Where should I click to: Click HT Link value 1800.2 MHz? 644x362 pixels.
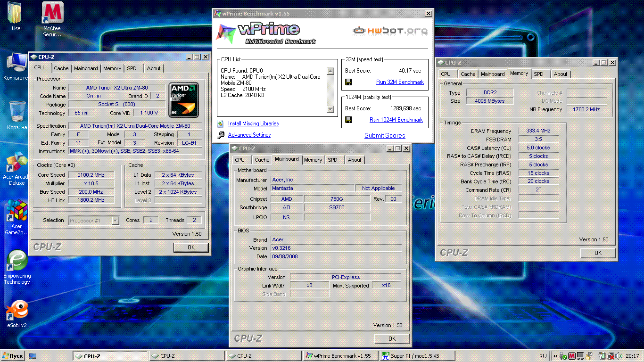pyautogui.click(x=91, y=200)
